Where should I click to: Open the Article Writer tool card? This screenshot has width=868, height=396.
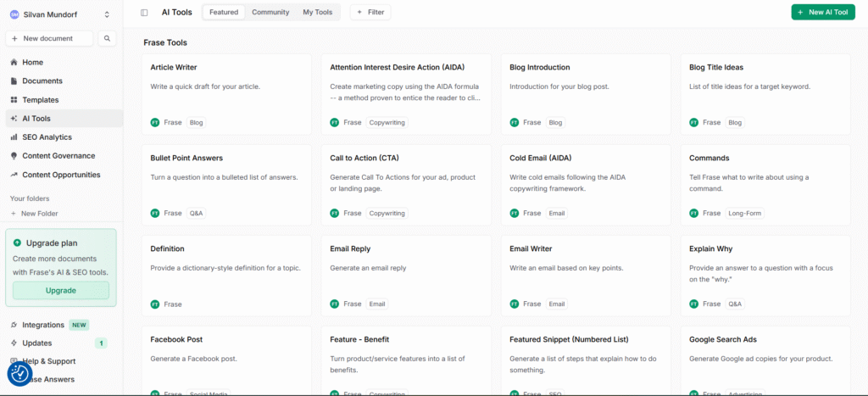point(226,94)
